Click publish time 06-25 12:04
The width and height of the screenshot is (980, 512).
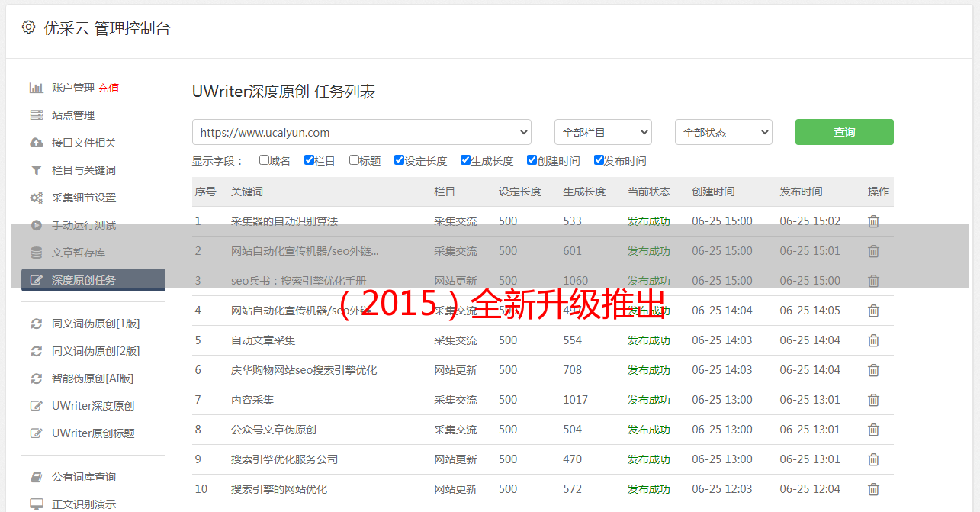[810, 489]
